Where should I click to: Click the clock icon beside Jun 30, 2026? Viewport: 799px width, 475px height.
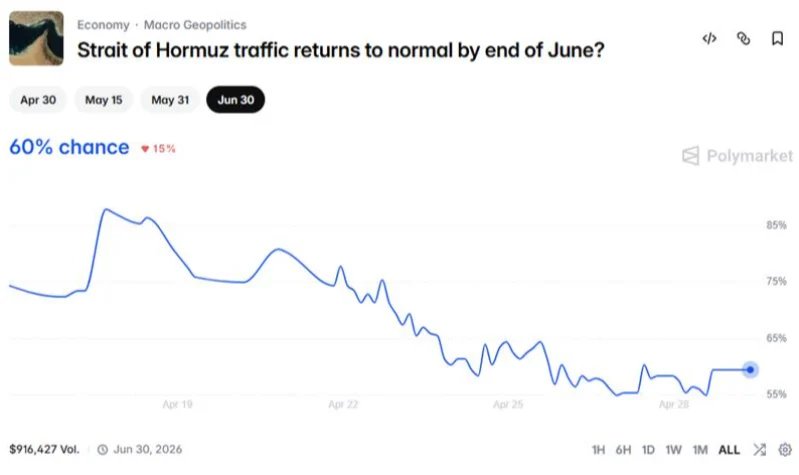pyautogui.click(x=102, y=450)
